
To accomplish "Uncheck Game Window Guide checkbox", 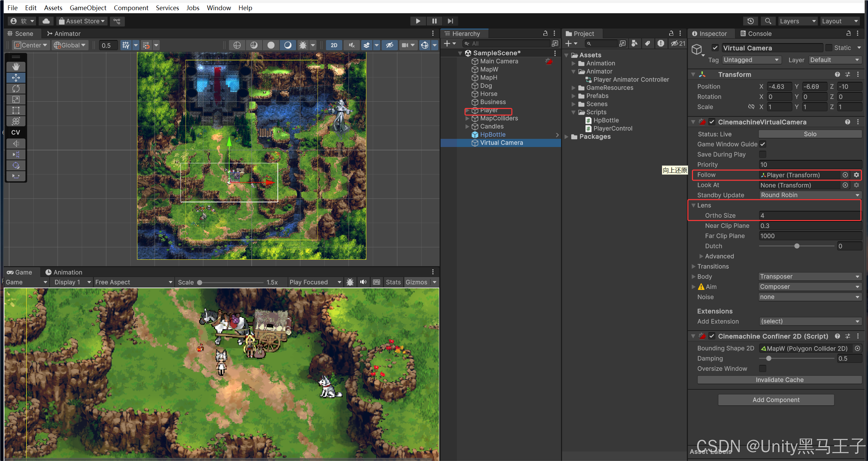I will pyautogui.click(x=763, y=144).
